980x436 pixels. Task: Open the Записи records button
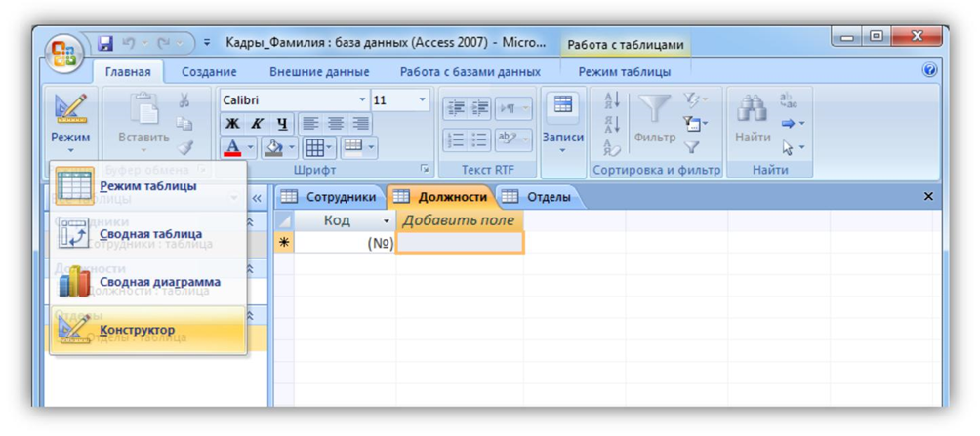[x=562, y=124]
